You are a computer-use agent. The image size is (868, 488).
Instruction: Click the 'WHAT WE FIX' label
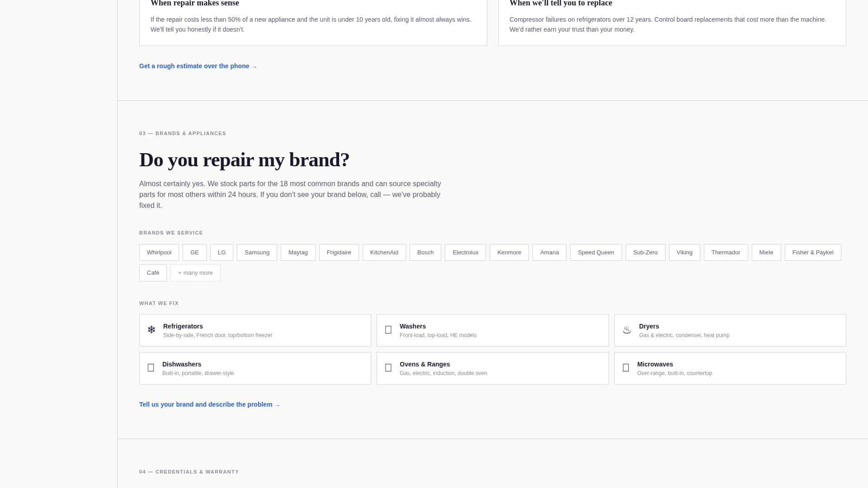[159, 303]
